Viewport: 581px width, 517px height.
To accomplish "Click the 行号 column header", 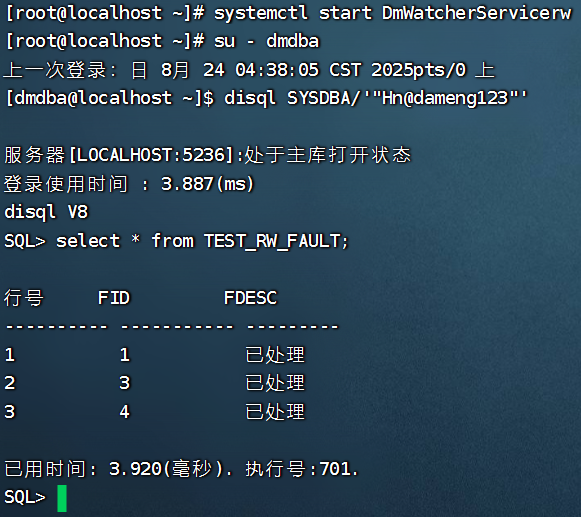I will 24,298.
